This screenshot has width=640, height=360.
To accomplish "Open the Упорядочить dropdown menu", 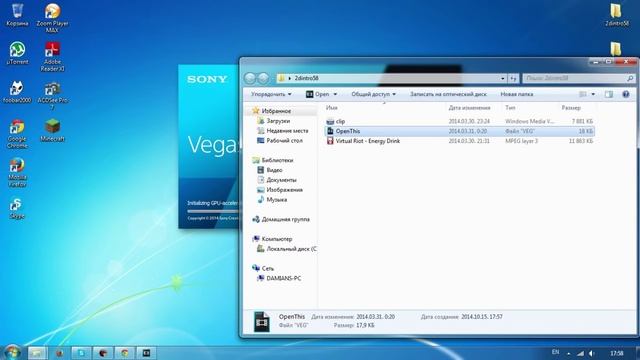I will (x=271, y=94).
